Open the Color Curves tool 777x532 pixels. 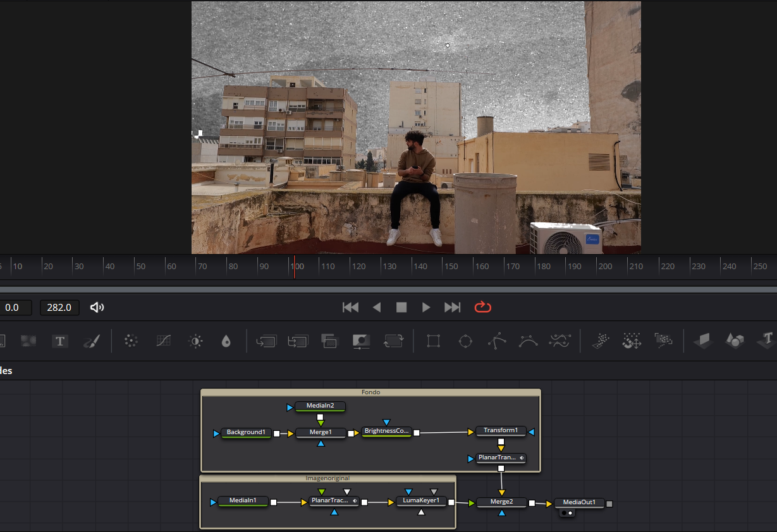coord(163,341)
